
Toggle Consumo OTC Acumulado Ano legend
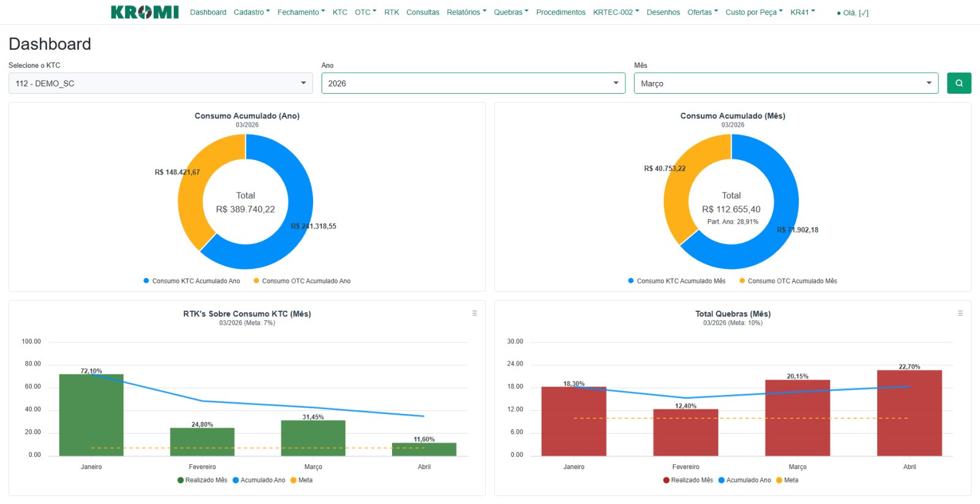coord(302,281)
